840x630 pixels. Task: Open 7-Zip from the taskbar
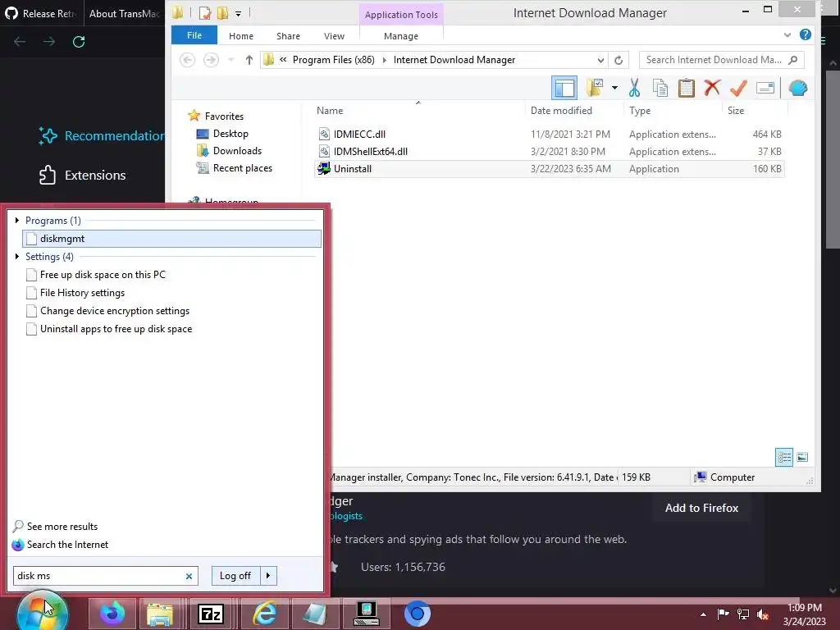coord(210,614)
